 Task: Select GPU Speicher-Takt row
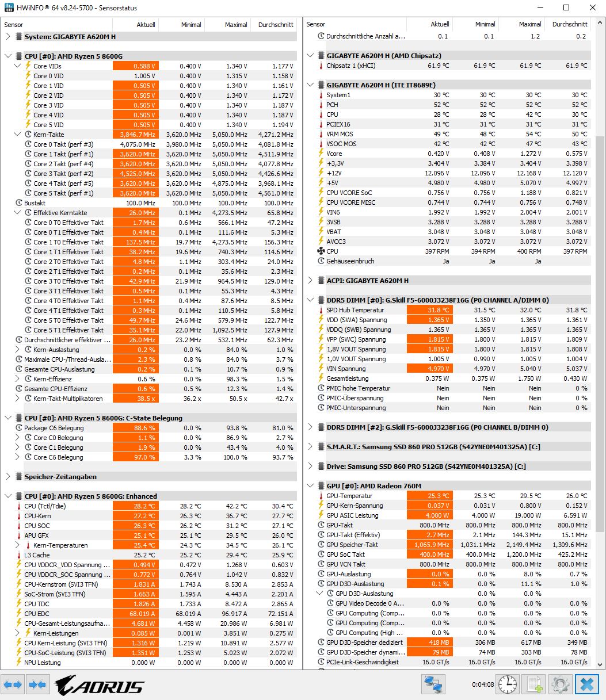pyautogui.click(x=447, y=545)
